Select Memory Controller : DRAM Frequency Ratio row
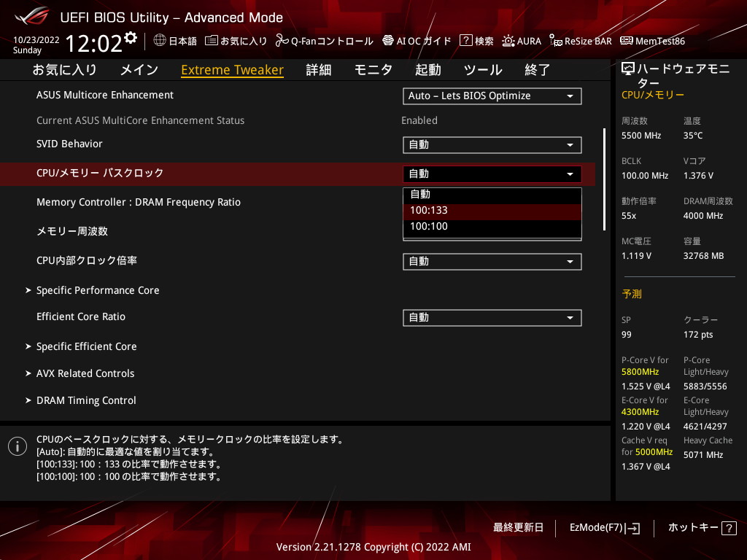The image size is (747, 560). pos(138,203)
